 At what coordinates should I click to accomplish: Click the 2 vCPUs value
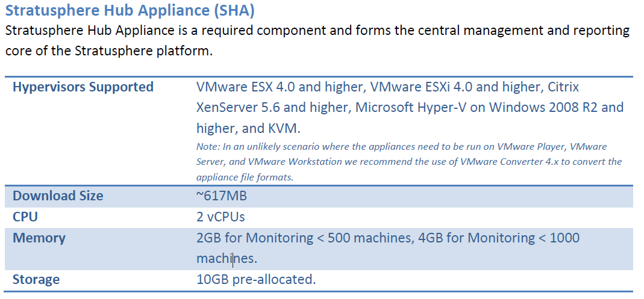(220, 217)
